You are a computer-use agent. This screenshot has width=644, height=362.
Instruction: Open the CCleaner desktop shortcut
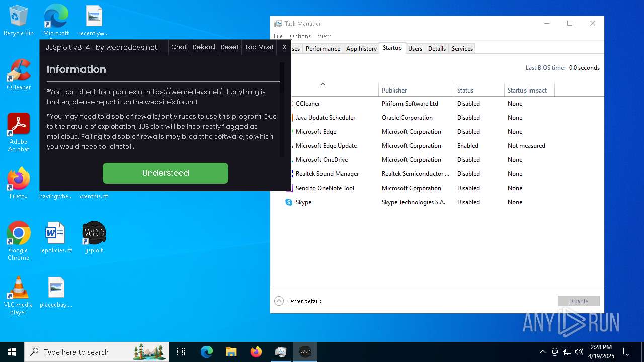(19, 75)
